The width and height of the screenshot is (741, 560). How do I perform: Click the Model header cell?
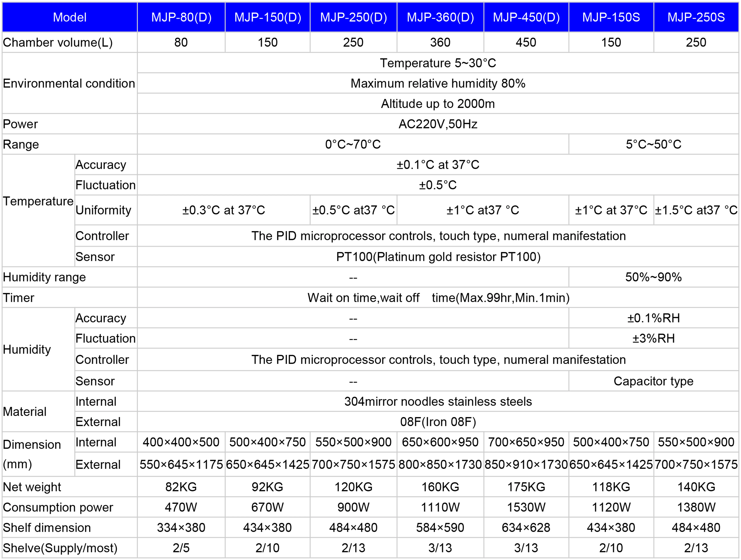[70, 17]
